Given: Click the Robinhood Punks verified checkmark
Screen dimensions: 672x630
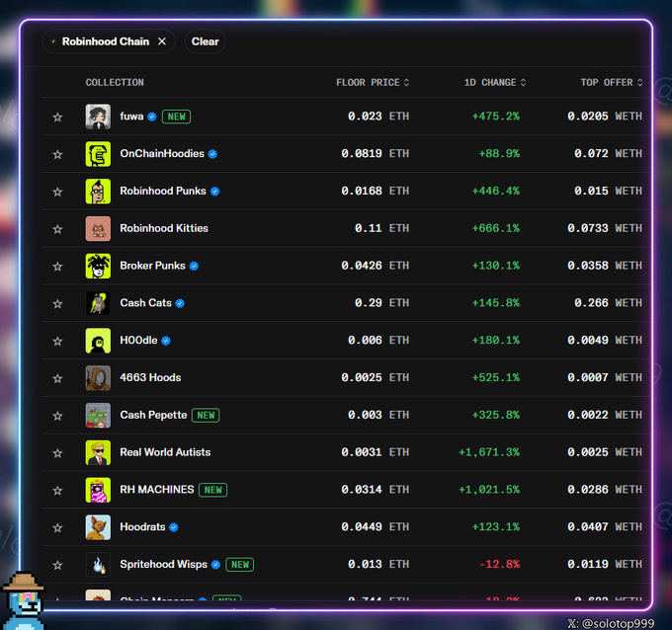Looking at the screenshot, I should coord(214,192).
